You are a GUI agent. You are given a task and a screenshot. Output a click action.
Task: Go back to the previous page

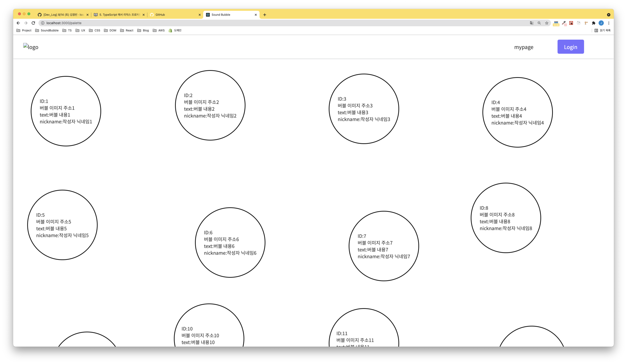[x=18, y=23]
